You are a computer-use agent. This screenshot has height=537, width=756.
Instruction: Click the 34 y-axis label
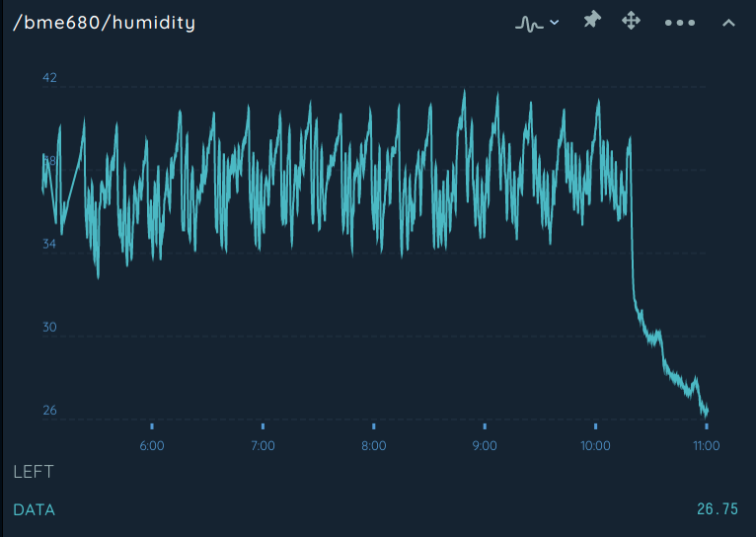coord(49,244)
